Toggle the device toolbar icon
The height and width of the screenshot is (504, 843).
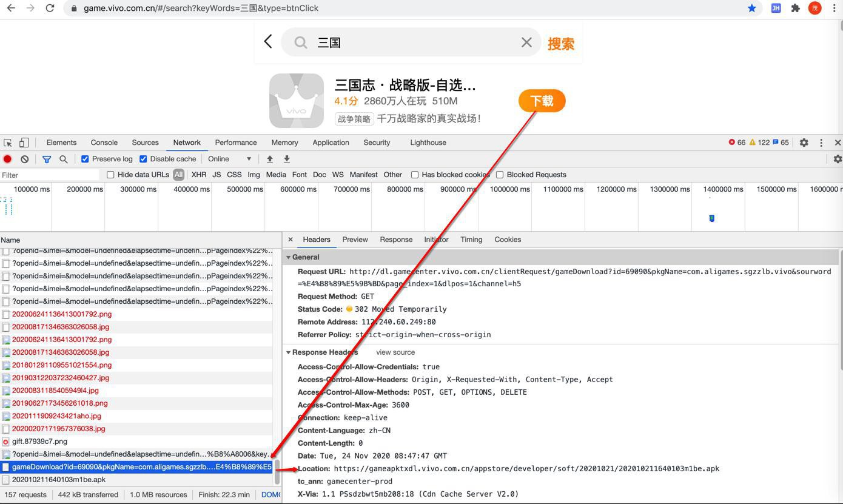[24, 143]
